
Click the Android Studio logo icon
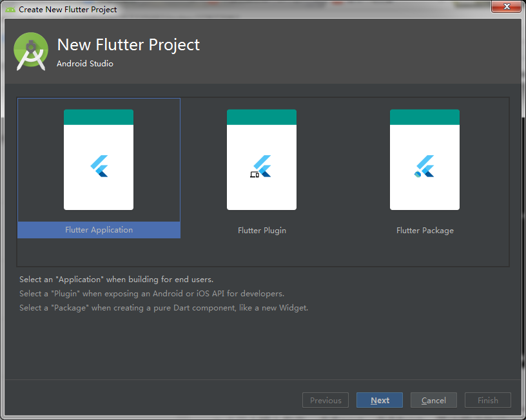click(x=31, y=52)
